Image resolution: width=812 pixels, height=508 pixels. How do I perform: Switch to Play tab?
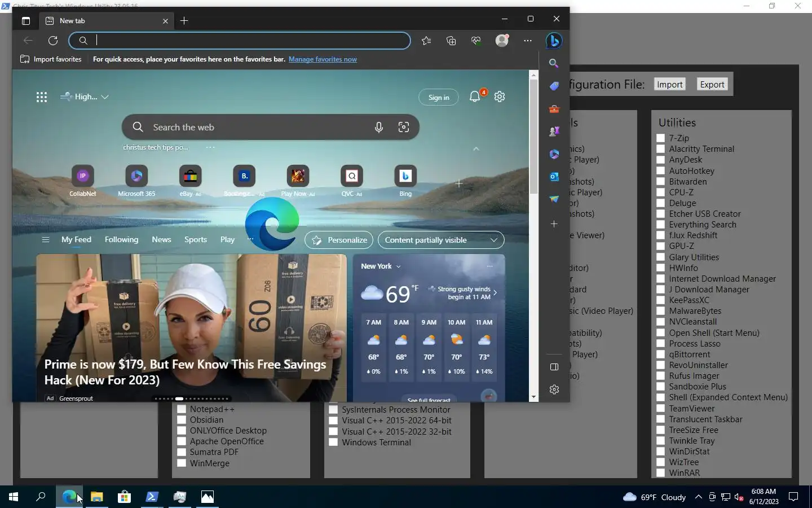227,240
